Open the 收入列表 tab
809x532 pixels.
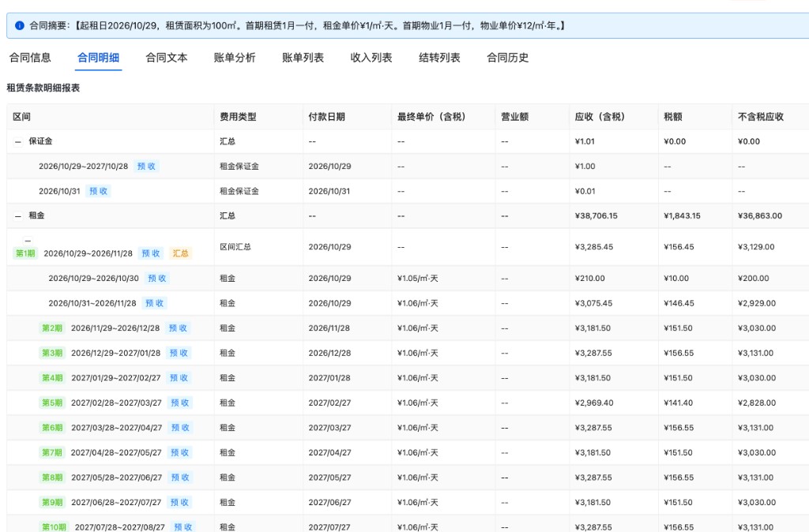(x=371, y=58)
